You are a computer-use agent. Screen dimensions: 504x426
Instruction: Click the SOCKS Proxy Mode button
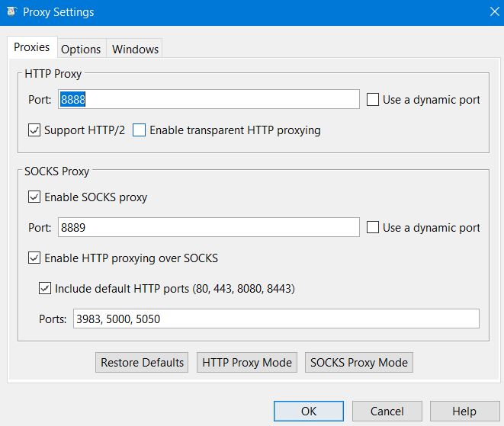358,363
